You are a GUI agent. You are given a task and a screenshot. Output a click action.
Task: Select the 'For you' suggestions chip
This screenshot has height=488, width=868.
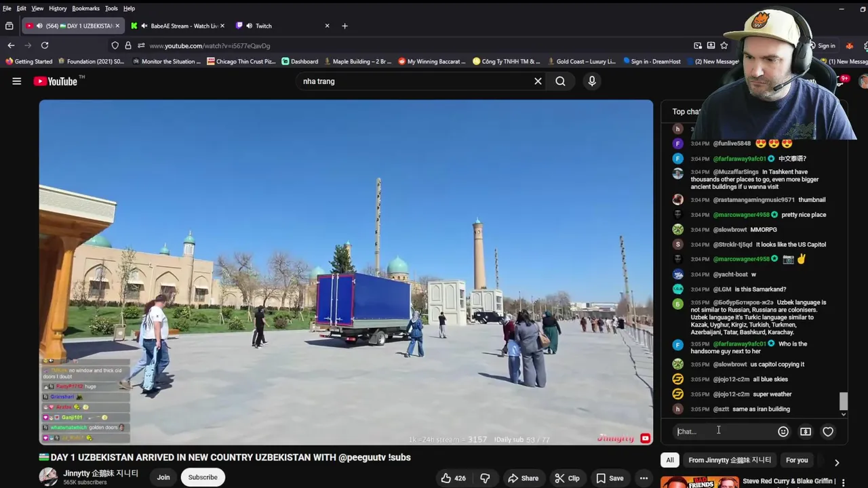tap(797, 460)
